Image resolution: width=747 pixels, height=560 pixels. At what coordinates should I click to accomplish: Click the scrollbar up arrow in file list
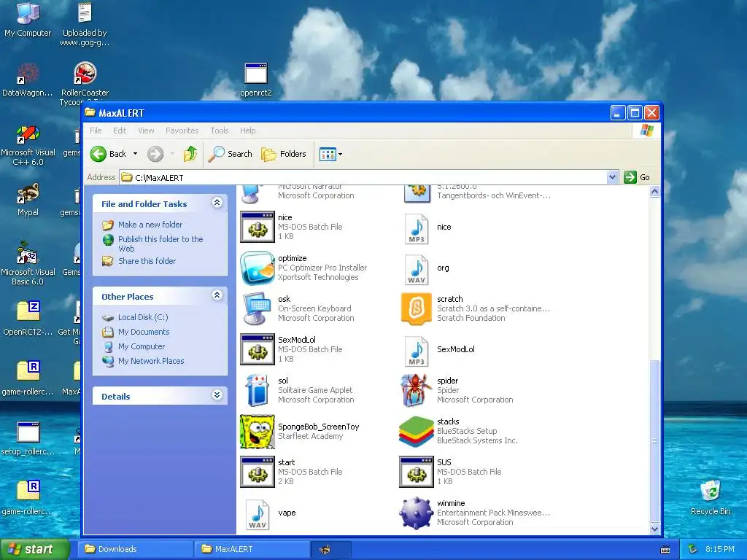[x=654, y=192]
